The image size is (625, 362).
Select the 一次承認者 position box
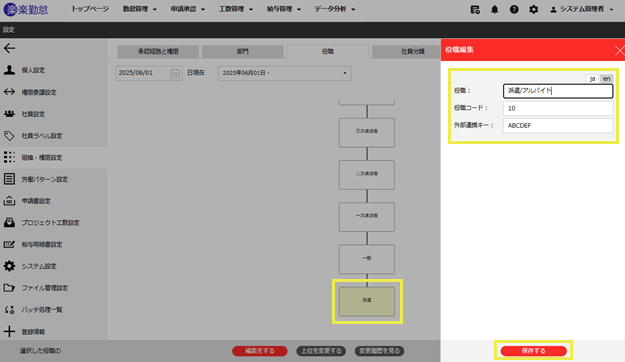click(367, 217)
